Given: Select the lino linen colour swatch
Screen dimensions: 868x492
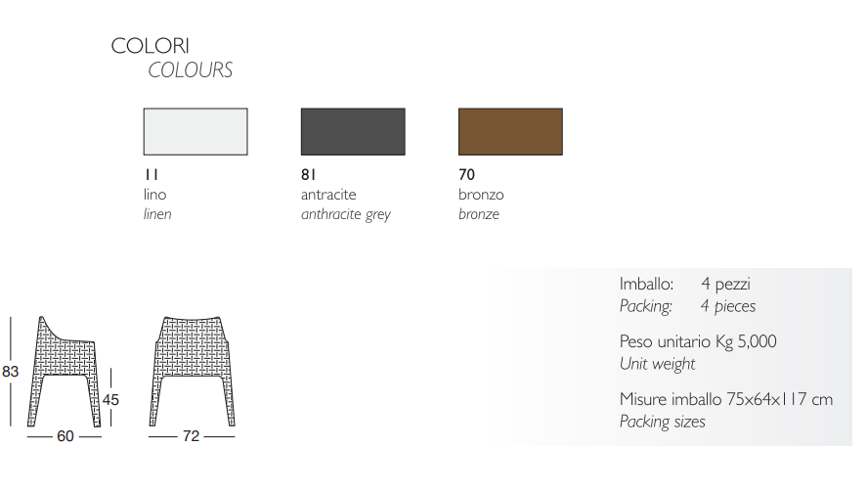Looking at the screenshot, I should [x=195, y=131].
